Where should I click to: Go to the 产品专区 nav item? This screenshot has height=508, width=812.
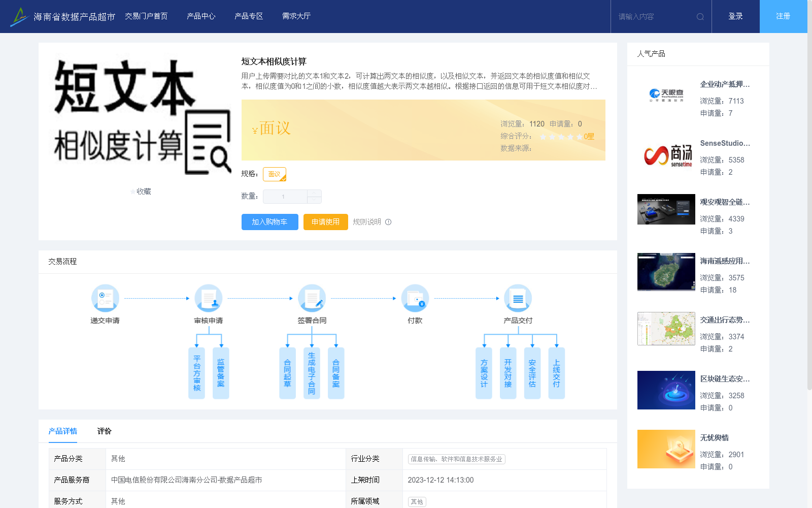(249, 16)
